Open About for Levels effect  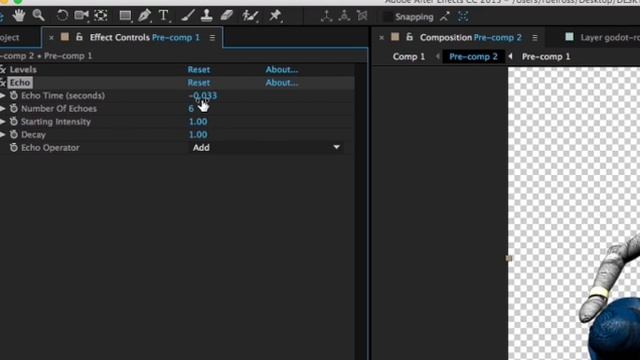pos(282,69)
